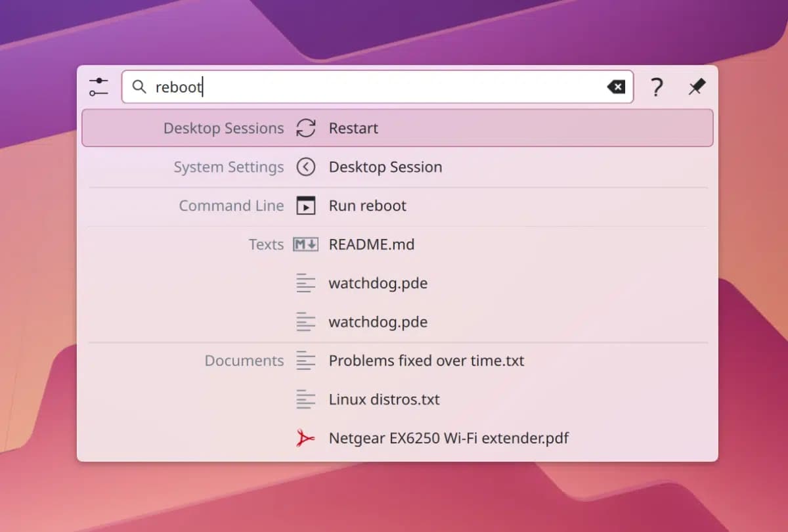Click the magnifier icon in search field
This screenshot has width=788, height=532.
click(139, 87)
